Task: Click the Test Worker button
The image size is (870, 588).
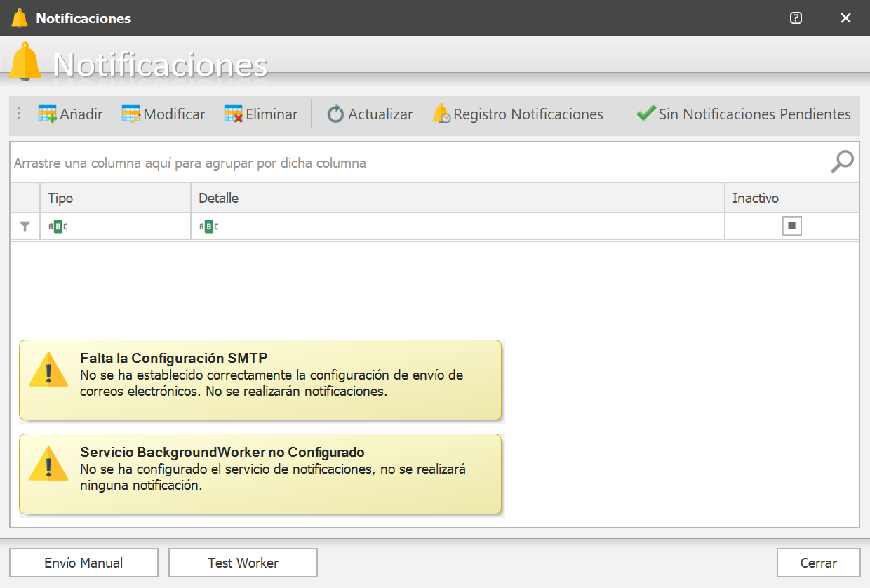Action: (x=243, y=563)
